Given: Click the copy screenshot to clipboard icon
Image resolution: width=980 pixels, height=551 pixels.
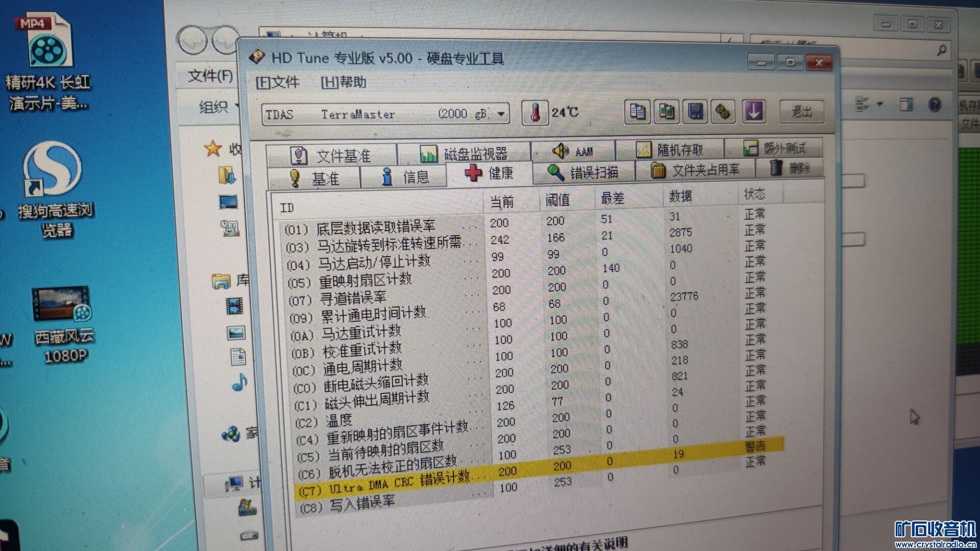Looking at the screenshot, I should click(666, 111).
